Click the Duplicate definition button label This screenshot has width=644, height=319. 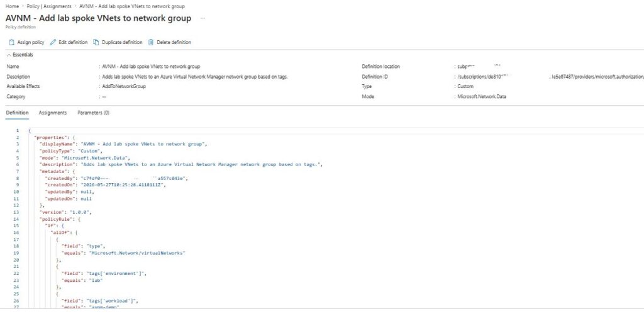pos(122,42)
